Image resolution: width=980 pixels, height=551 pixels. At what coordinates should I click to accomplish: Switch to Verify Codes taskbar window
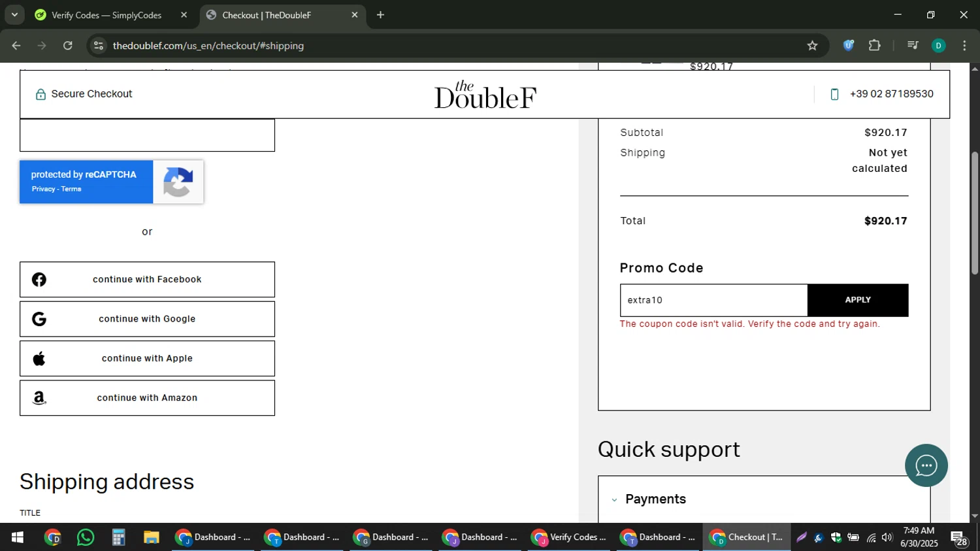click(570, 538)
